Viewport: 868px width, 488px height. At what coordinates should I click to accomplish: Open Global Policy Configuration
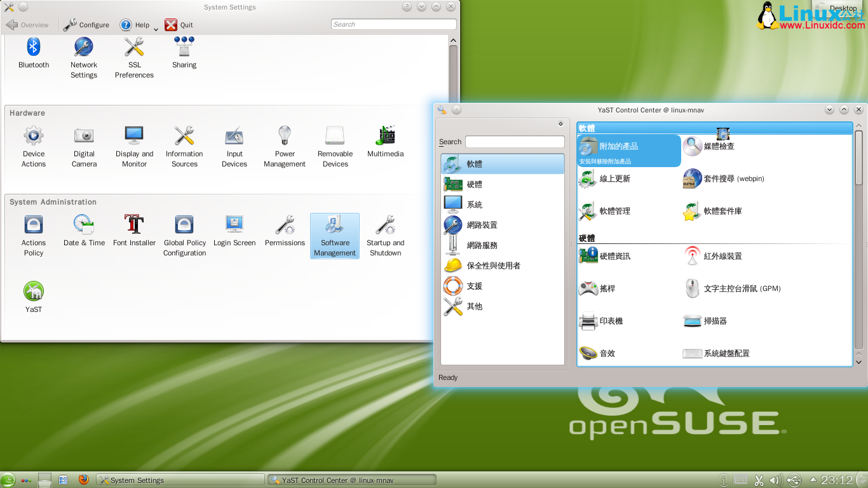pos(184,236)
